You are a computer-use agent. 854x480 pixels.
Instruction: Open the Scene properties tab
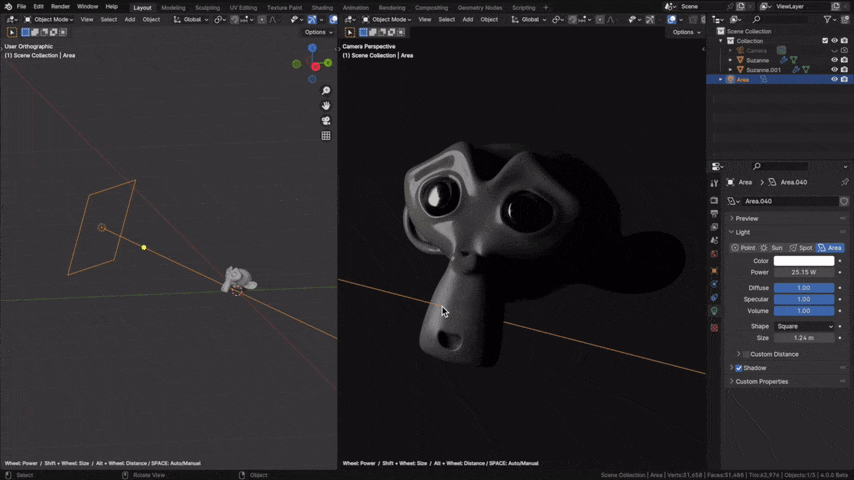[x=714, y=240]
